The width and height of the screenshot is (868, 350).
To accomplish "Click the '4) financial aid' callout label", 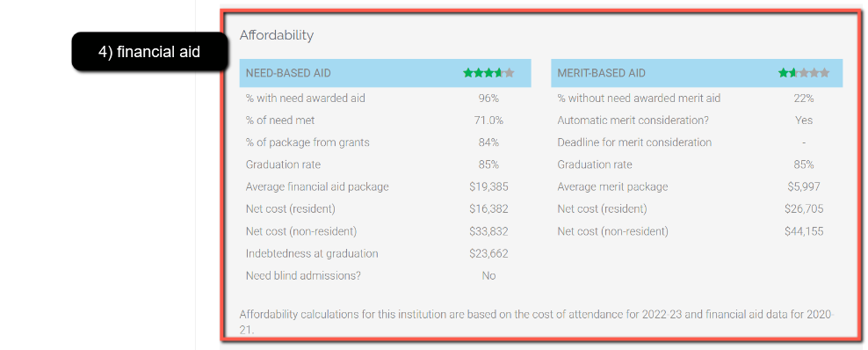I will pyautogui.click(x=149, y=52).
